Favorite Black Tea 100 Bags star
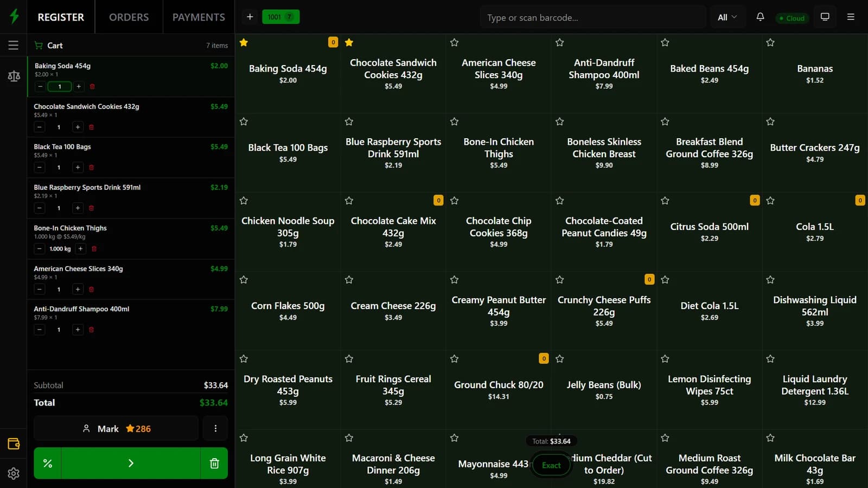868x488 pixels. click(x=244, y=121)
